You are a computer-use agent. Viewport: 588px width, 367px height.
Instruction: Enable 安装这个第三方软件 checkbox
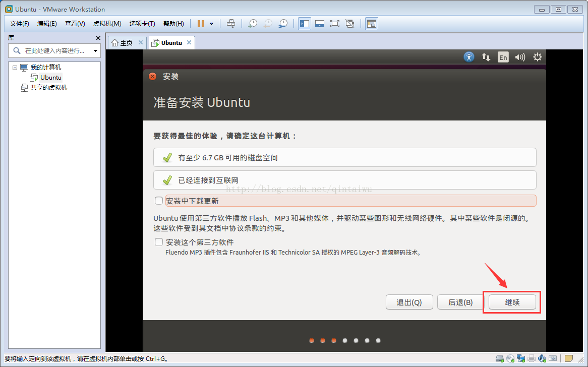click(x=159, y=242)
